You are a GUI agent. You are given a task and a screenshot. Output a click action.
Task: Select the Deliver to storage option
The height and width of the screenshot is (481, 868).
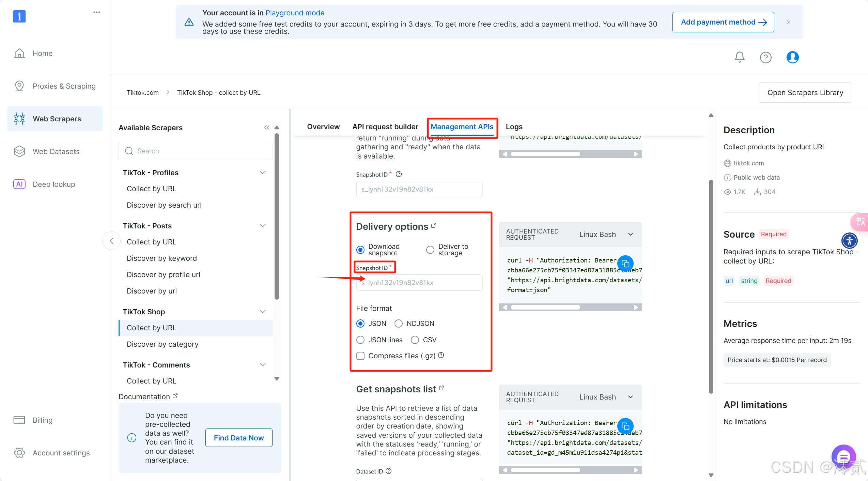(430, 250)
